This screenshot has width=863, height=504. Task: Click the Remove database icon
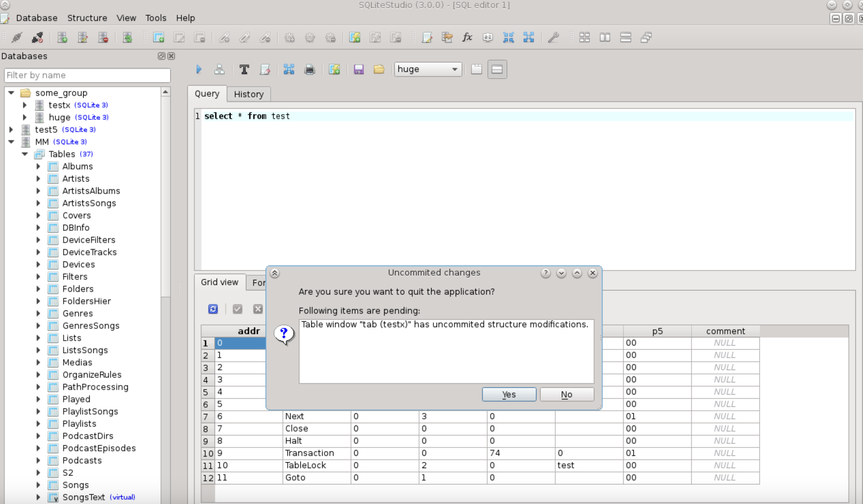point(103,37)
